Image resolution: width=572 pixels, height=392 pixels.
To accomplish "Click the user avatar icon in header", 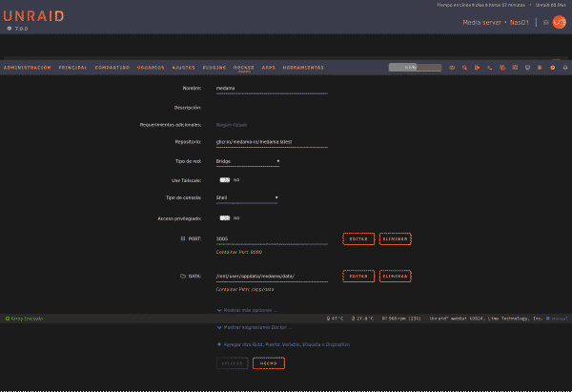I will pyautogui.click(x=559, y=22).
